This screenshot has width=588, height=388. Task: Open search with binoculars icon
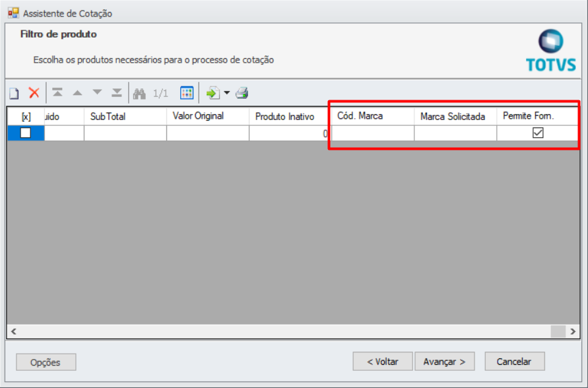(x=139, y=93)
